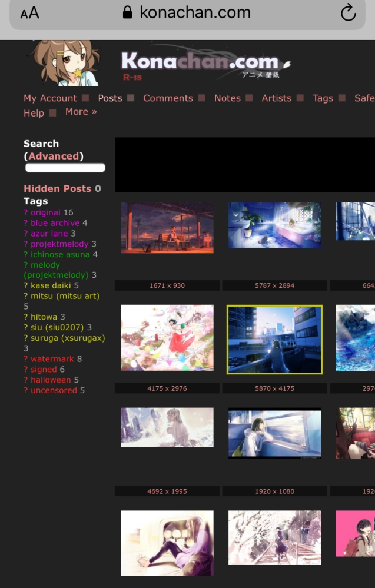Click the mascot character image in header
This screenshot has width=375, height=588.
coord(65,62)
